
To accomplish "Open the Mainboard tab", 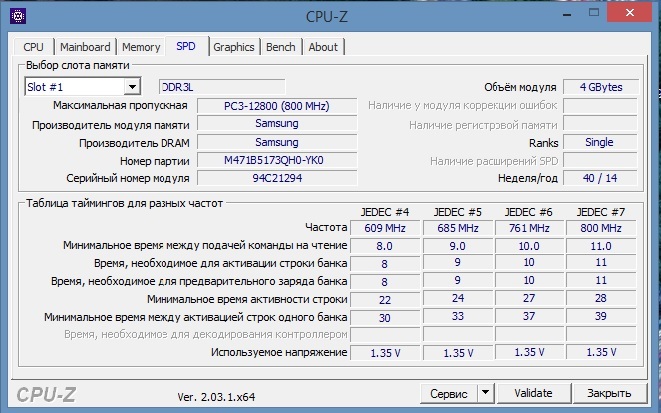I will pos(85,47).
